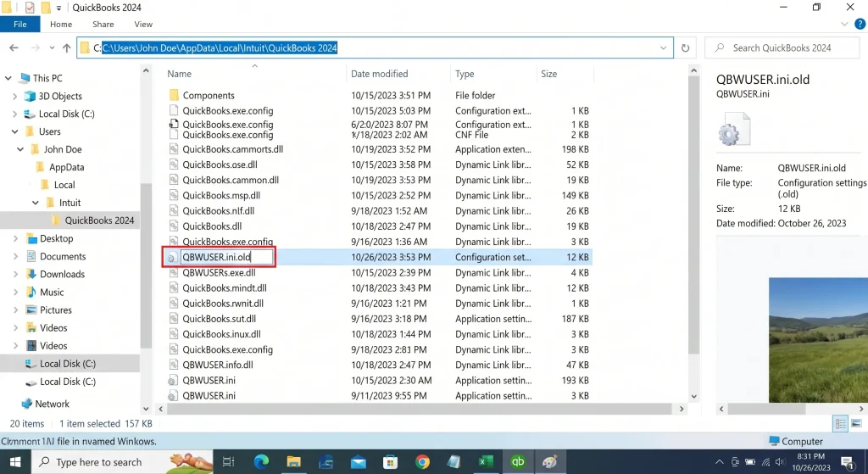Click the QBWUSER.ini.old rename text box
The width and height of the screenshot is (868, 474).
(227, 257)
